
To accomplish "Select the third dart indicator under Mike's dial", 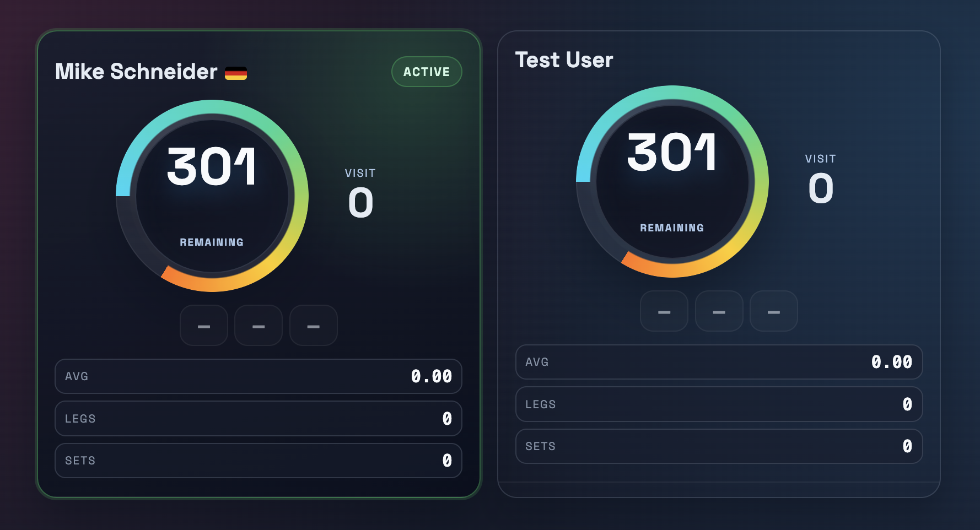I will click(x=313, y=325).
